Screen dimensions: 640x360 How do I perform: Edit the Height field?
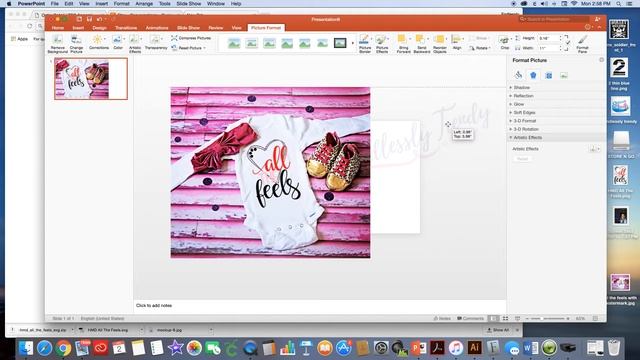pos(549,38)
